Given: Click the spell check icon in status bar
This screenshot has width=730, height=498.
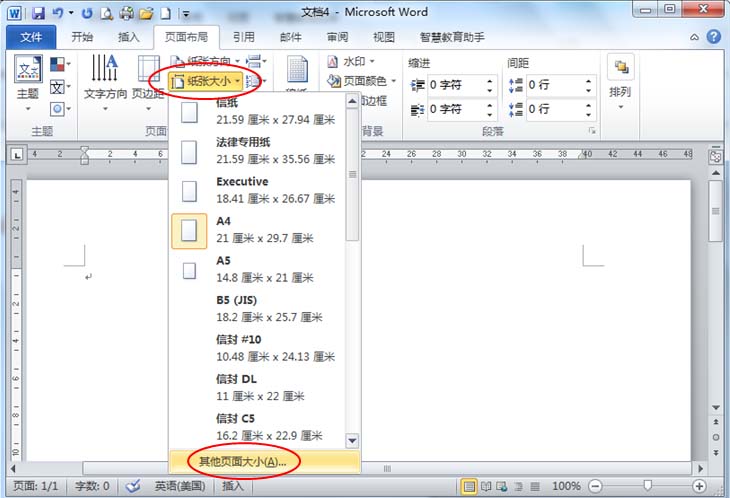Looking at the screenshot, I should coord(133,485).
